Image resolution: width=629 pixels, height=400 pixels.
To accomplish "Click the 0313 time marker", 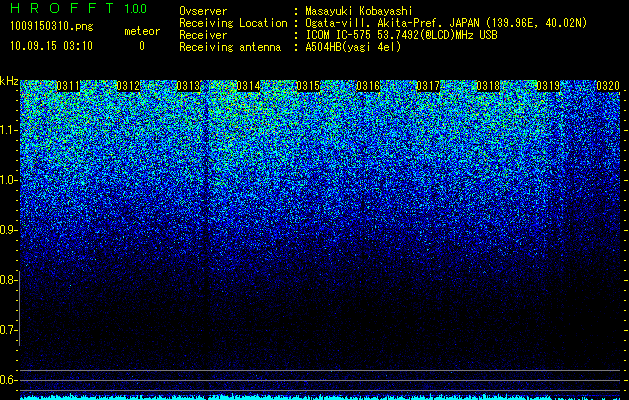I will (x=188, y=86).
